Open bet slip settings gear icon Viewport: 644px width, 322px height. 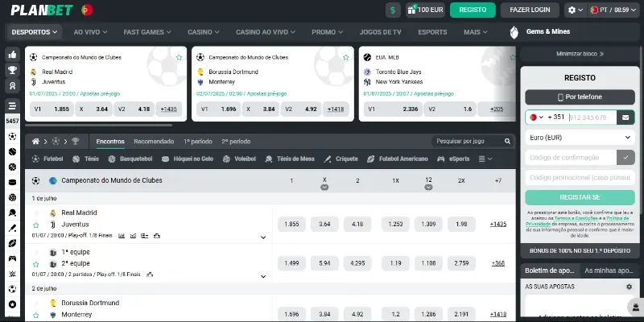(629, 287)
